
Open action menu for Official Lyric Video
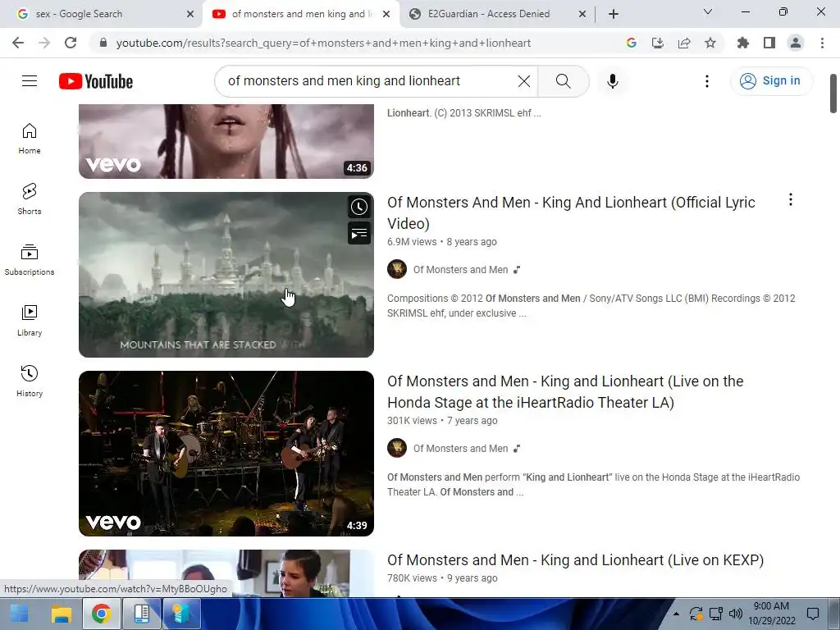click(790, 200)
